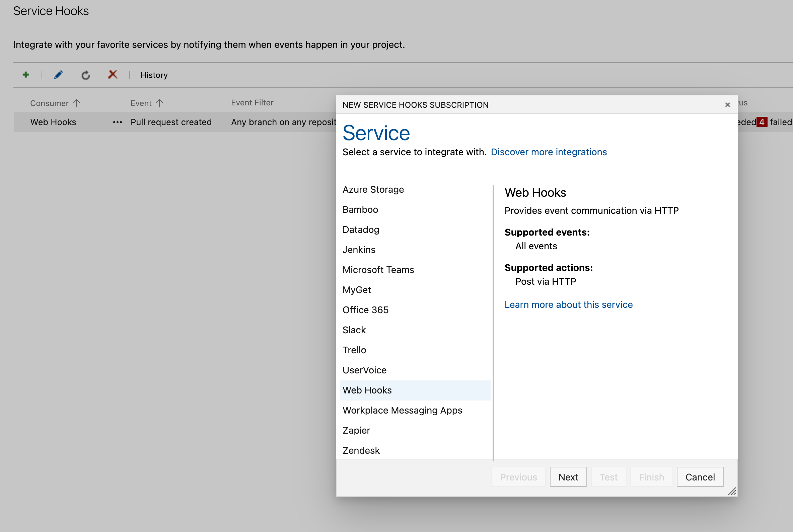Image resolution: width=793 pixels, height=532 pixels.
Task: Click the red 4 failed badge
Action: (x=762, y=122)
